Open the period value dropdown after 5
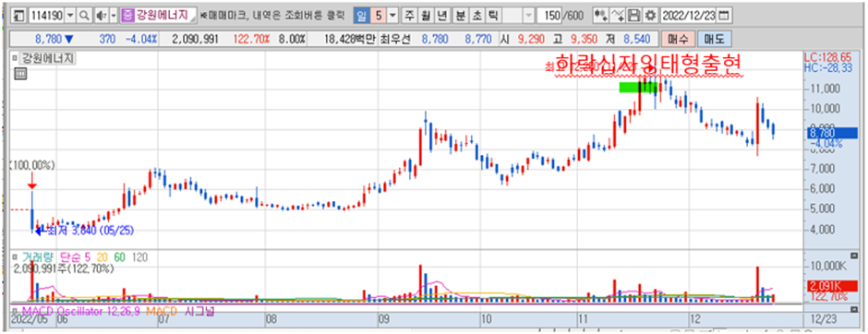 pos(392,16)
